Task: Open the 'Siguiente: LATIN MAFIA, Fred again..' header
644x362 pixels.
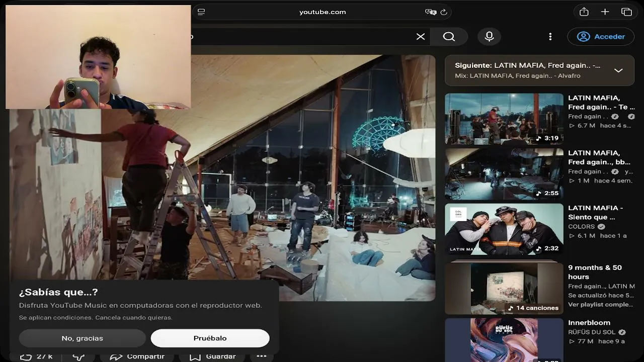Action: [x=527, y=65]
